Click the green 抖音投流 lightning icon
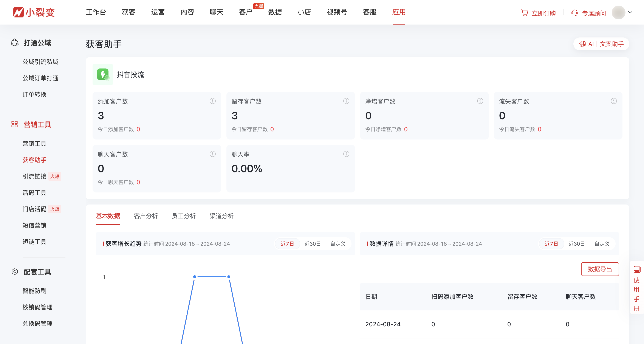The image size is (644, 344). click(x=103, y=74)
